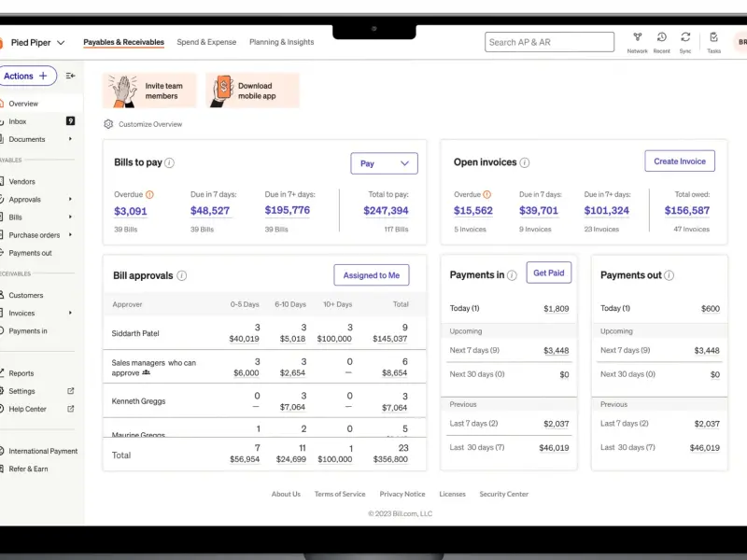The height and width of the screenshot is (560, 747).
Task: Click the $195,776 due in 7+ days amount
Action: 288,210
